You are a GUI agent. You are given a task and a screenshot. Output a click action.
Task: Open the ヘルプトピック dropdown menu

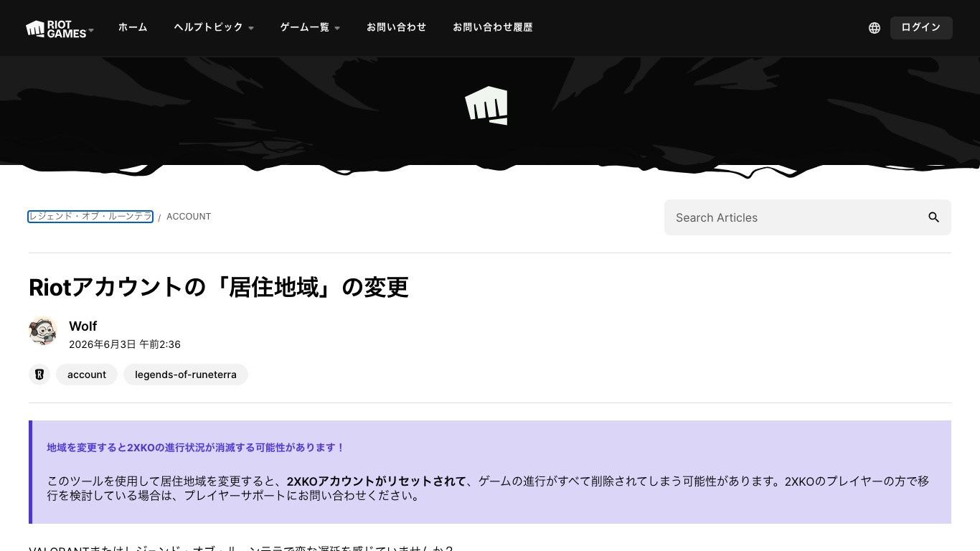[x=214, y=27]
